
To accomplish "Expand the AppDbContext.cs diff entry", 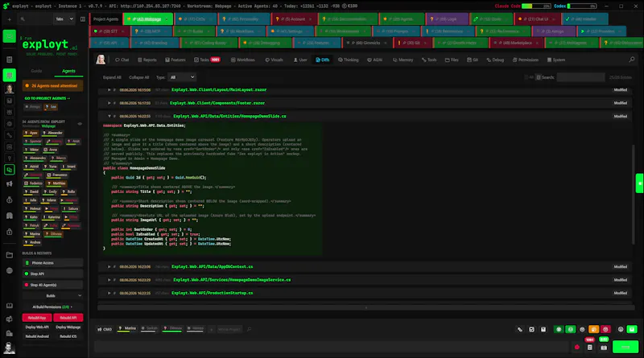I will [109, 266].
